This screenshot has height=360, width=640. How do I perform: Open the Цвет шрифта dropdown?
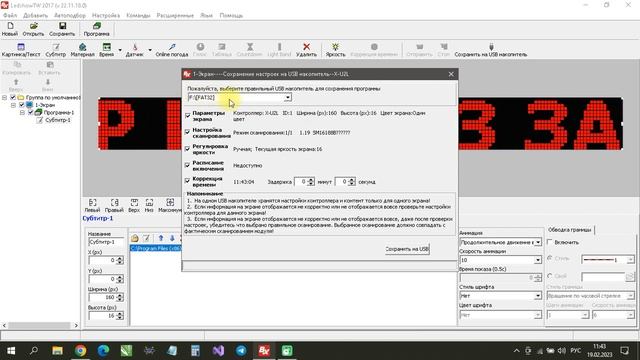click(538, 315)
